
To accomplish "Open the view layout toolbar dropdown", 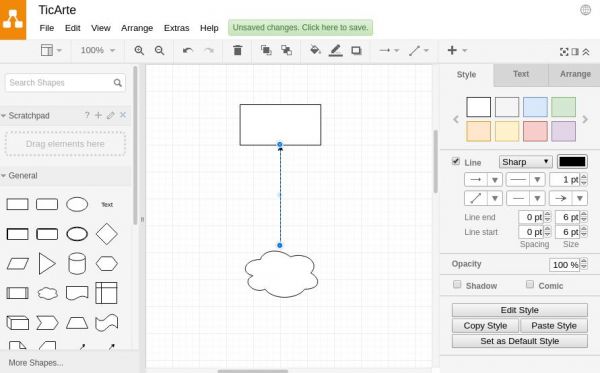I will coord(51,50).
